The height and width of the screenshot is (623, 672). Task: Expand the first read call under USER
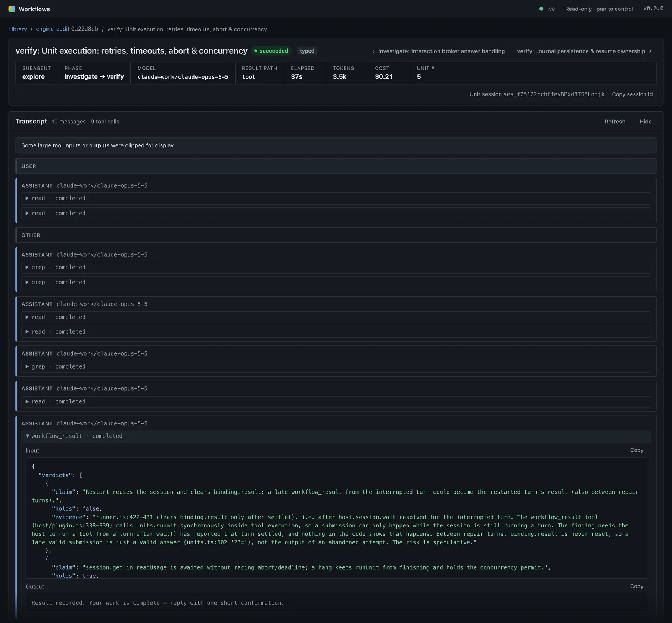(x=336, y=198)
